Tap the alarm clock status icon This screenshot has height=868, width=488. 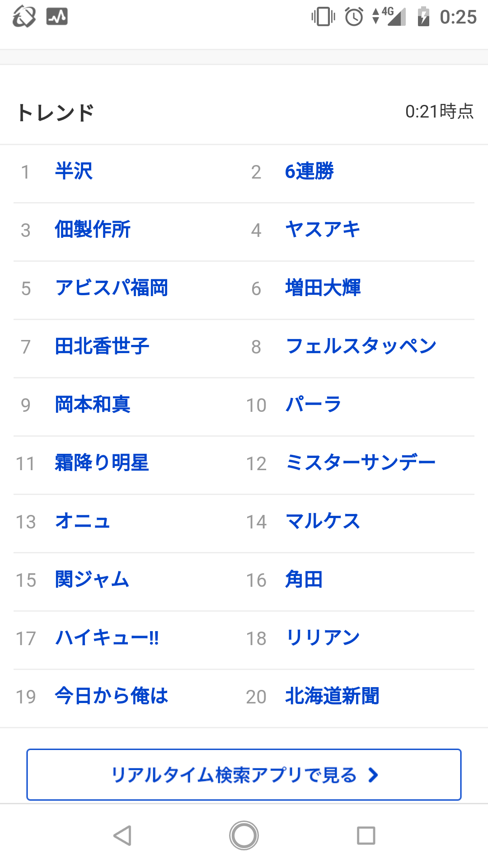click(x=354, y=17)
